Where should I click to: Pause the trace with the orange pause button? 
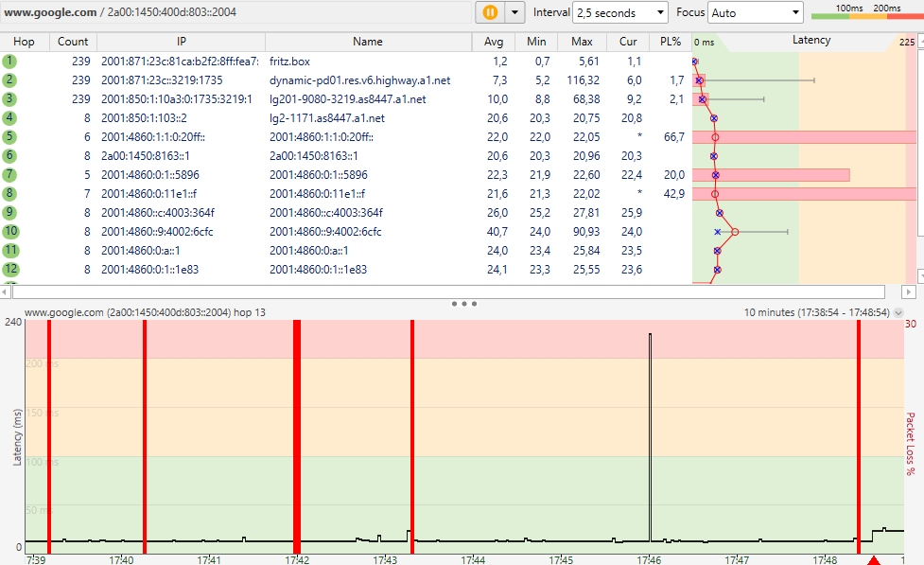point(490,12)
